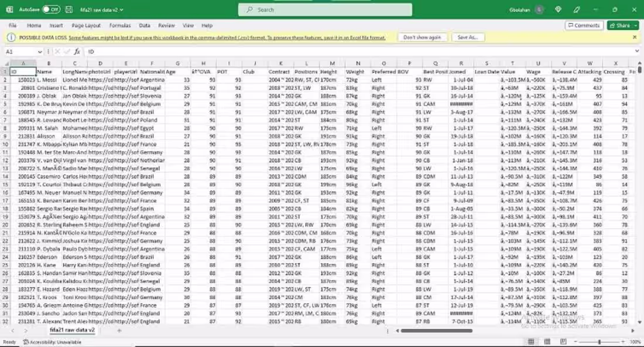This screenshot has height=347, width=644.
Task: Open the Name Box dropdown arrow
Action: [39, 52]
